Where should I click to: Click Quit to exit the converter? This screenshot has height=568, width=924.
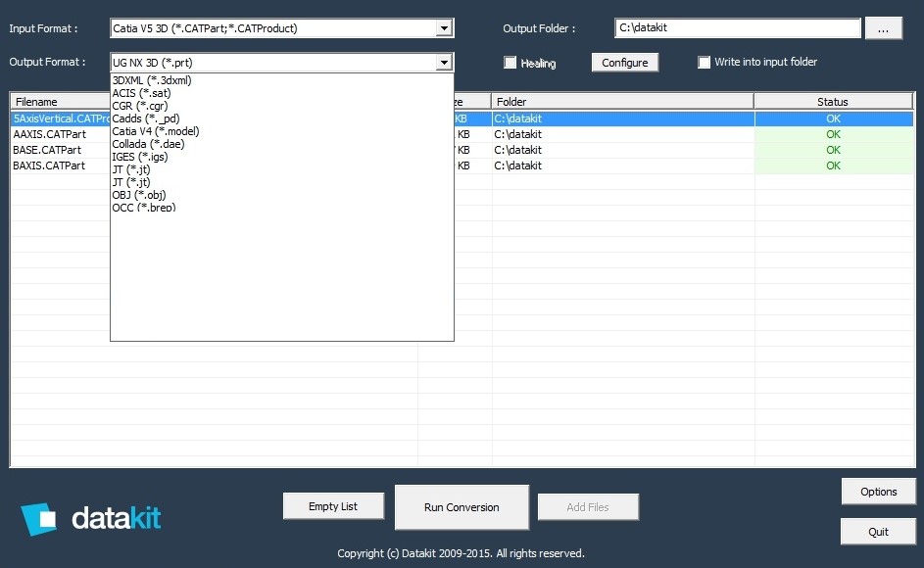(878, 532)
